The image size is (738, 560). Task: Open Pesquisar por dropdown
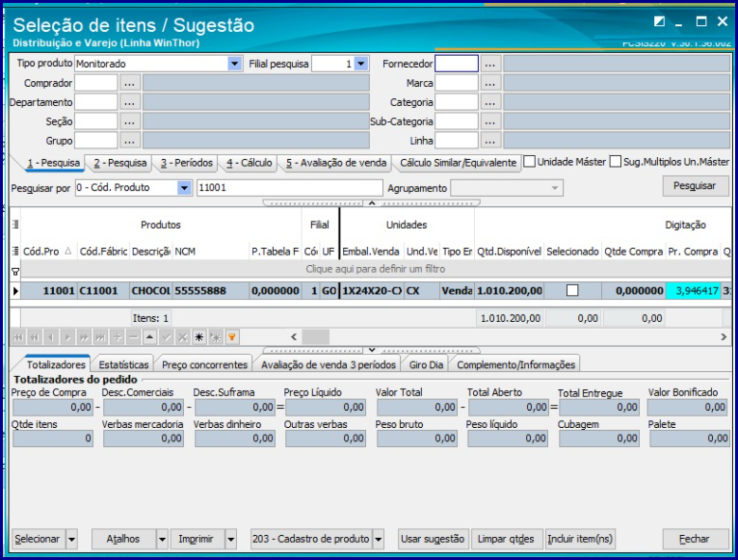[185, 188]
